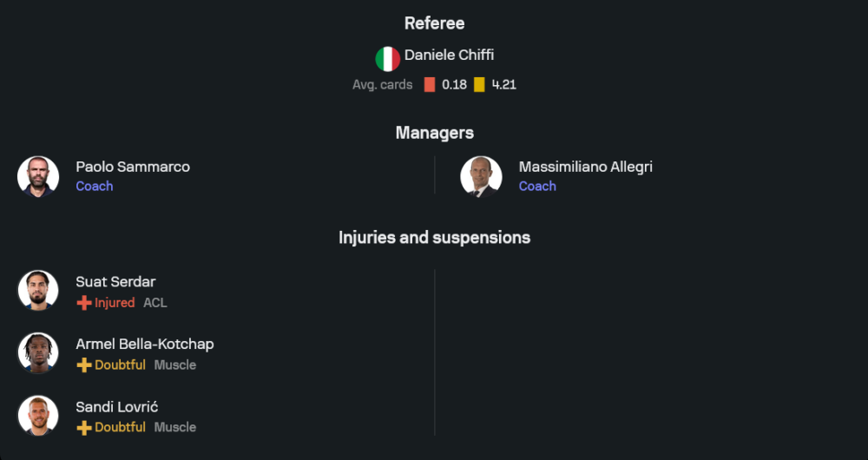Open Paolo Sammarco manager name link
This screenshot has height=460, width=868.
coord(132,167)
